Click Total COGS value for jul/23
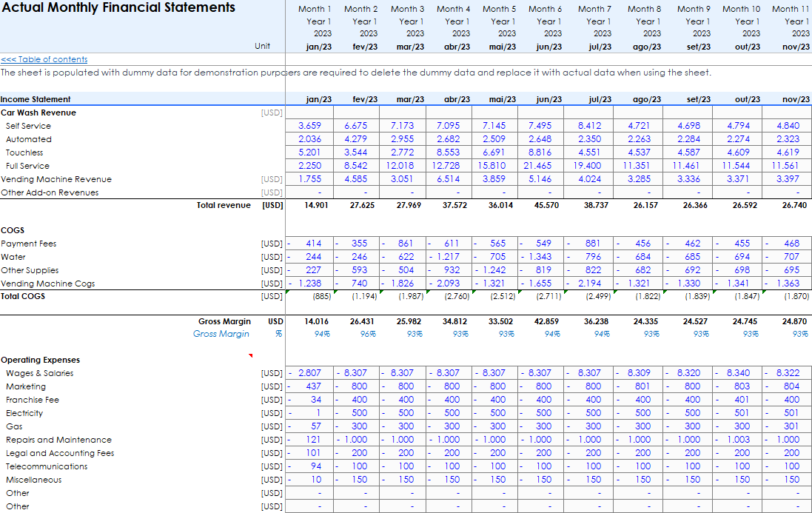 tap(597, 296)
